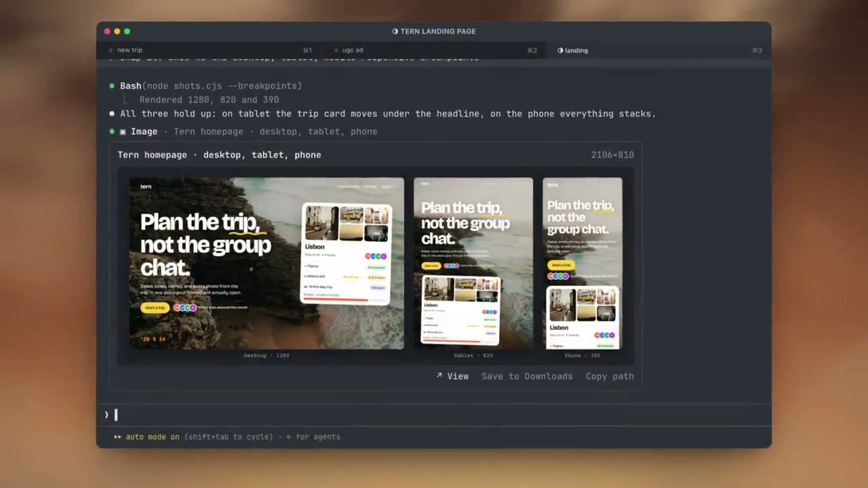Click the bold "Image" label
Viewport: 868px width, 488px height.
[x=144, y=131]
